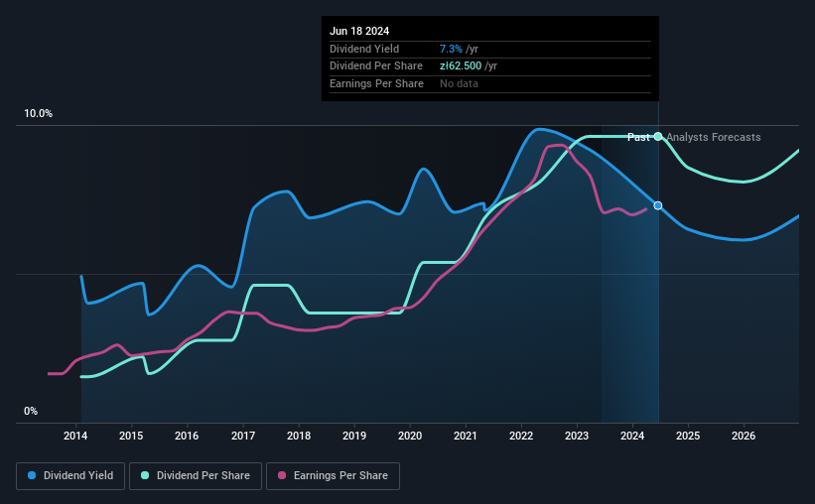Toggle the Dividend Per Share legend button
This screenshot has width=815, height=504.
pos(196,476)
